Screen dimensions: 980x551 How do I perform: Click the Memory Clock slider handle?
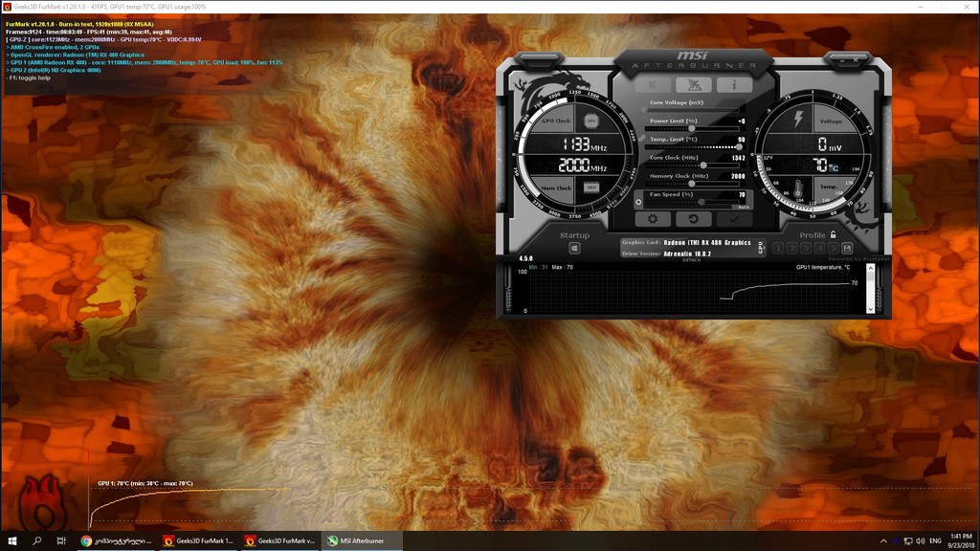coord(692,184)
